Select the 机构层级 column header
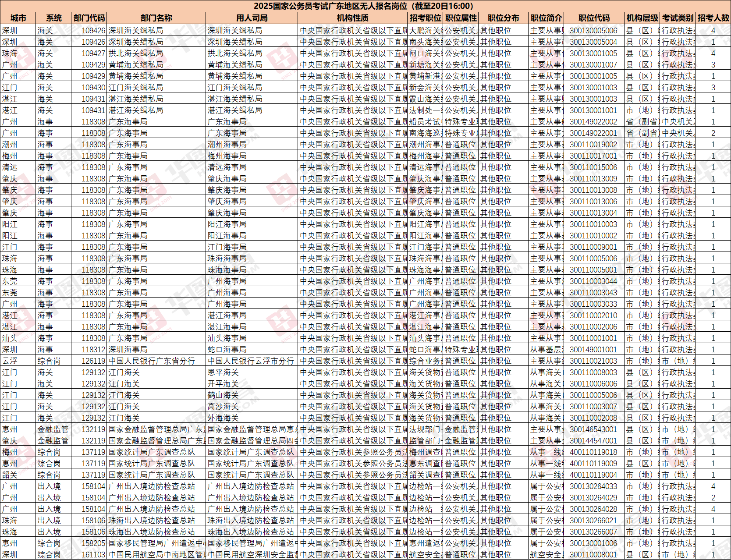The height and width of the screenshot is (560, 731). tap(642, 18)
